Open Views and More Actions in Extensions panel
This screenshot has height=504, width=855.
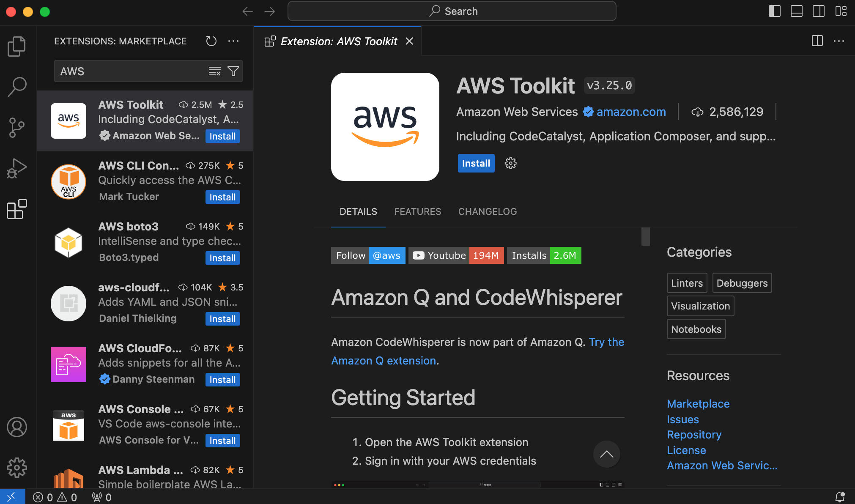click(233, 41)
